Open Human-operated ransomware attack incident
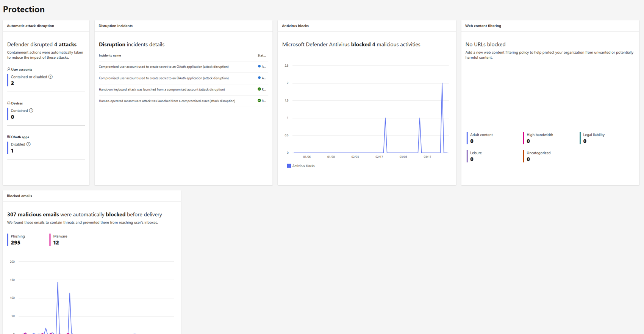The width and height of the screenshot is (644, 334). pos(167,101)
